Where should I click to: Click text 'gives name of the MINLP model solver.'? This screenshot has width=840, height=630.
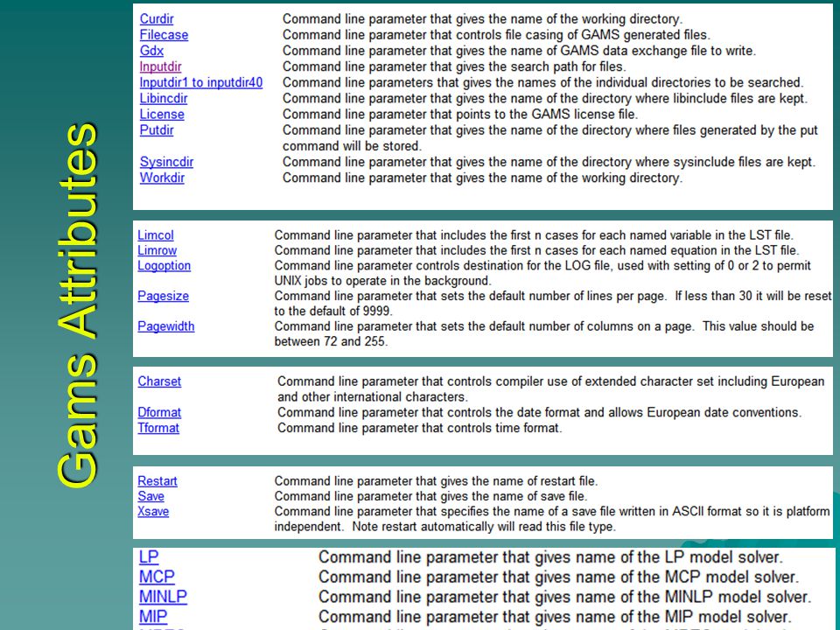click(673, 597)
